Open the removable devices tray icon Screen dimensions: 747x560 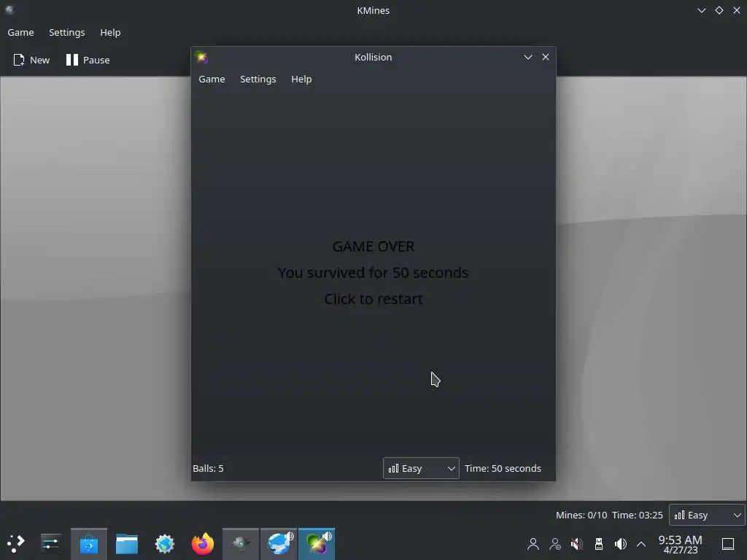click(x=599, y=544)
